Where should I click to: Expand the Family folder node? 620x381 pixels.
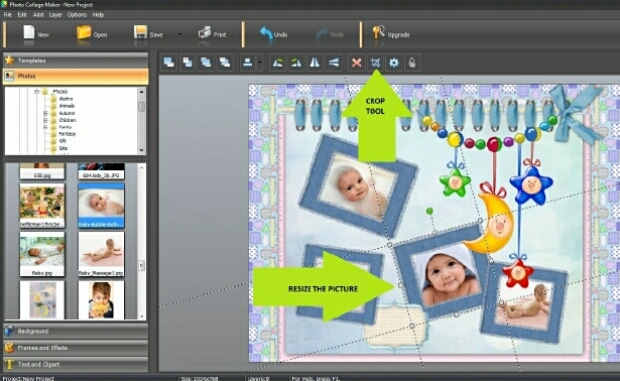[45, 127]
